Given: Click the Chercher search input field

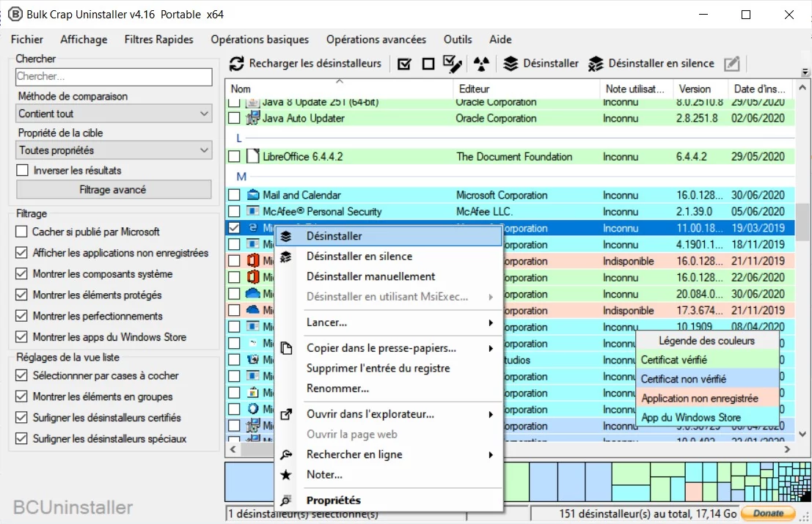Looking at the screenshot, I should (x=114, y=76).
